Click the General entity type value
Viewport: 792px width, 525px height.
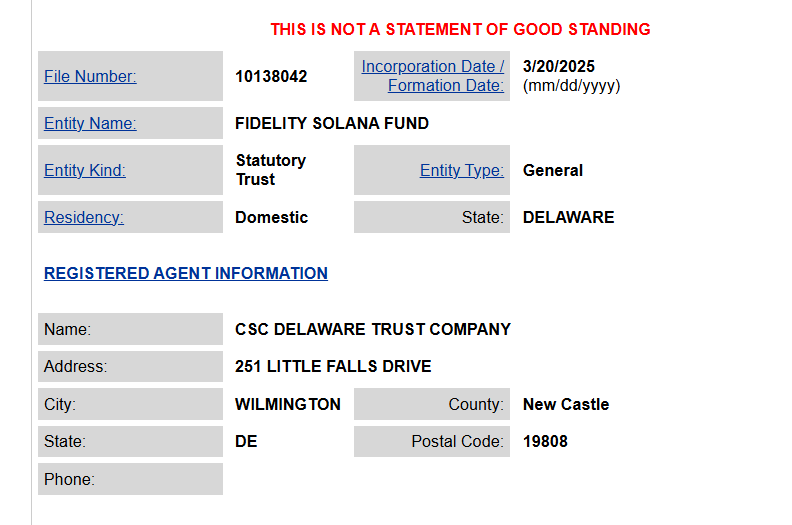coord(552,170)
